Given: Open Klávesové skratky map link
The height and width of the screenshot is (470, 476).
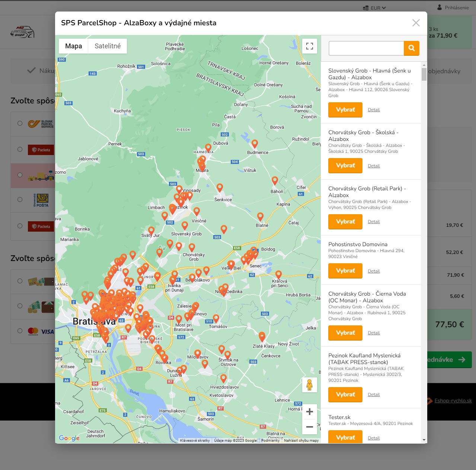Looking at the screenshot, I should pos(195,441).
